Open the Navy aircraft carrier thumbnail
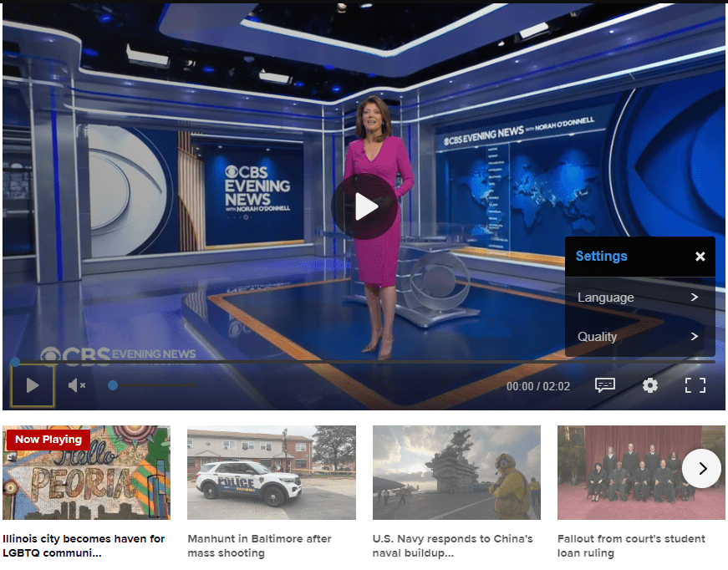 456,473
